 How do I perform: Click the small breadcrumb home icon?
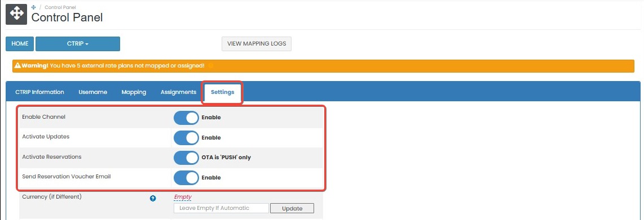[x=34, y=7]
